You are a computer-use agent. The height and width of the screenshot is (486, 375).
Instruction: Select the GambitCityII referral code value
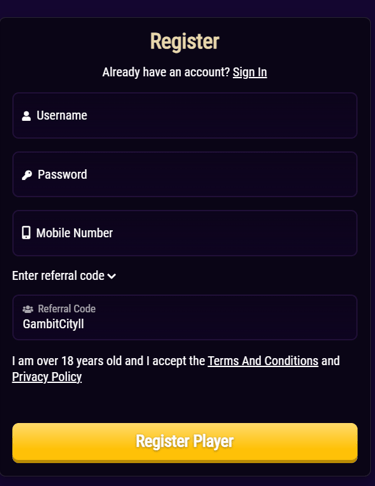[53, 324]
